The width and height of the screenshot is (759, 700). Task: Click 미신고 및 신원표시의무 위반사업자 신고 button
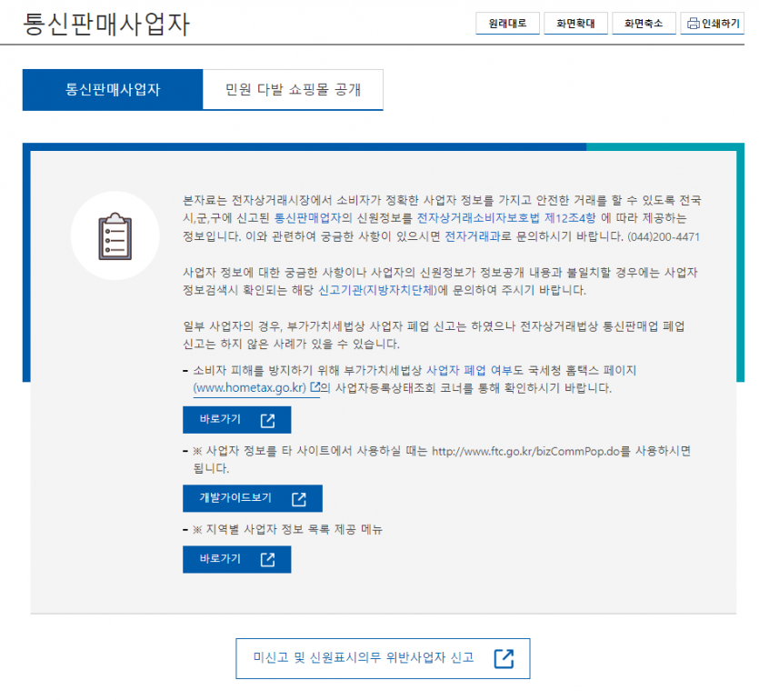383,659
